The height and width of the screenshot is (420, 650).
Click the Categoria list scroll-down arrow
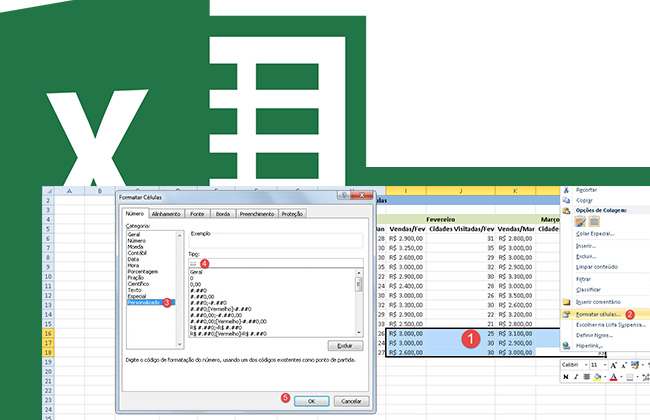pos(179,344)
